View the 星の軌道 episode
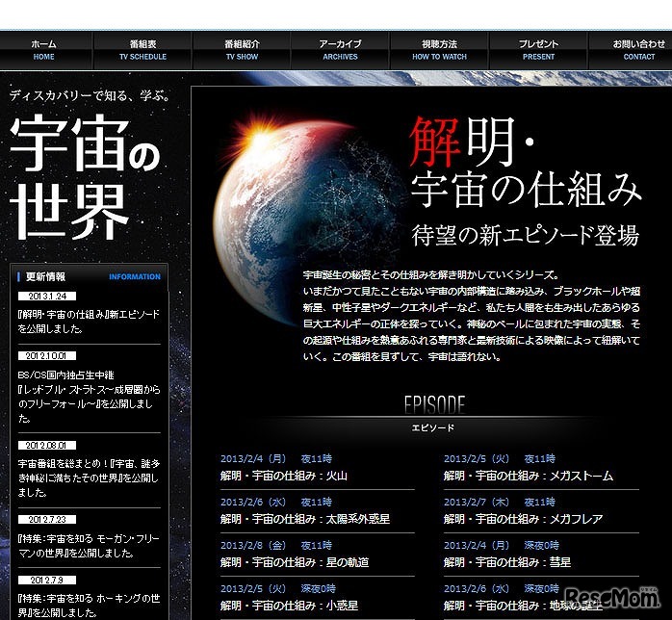Viewport: 672px width, 620px height. point(295,562)
